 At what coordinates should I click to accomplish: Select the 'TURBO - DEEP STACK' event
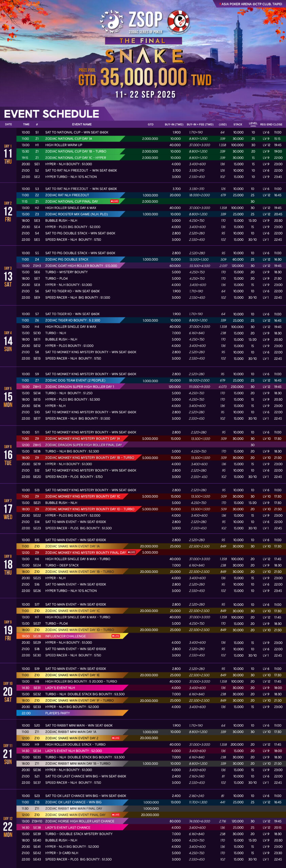(x=62, y=565)
